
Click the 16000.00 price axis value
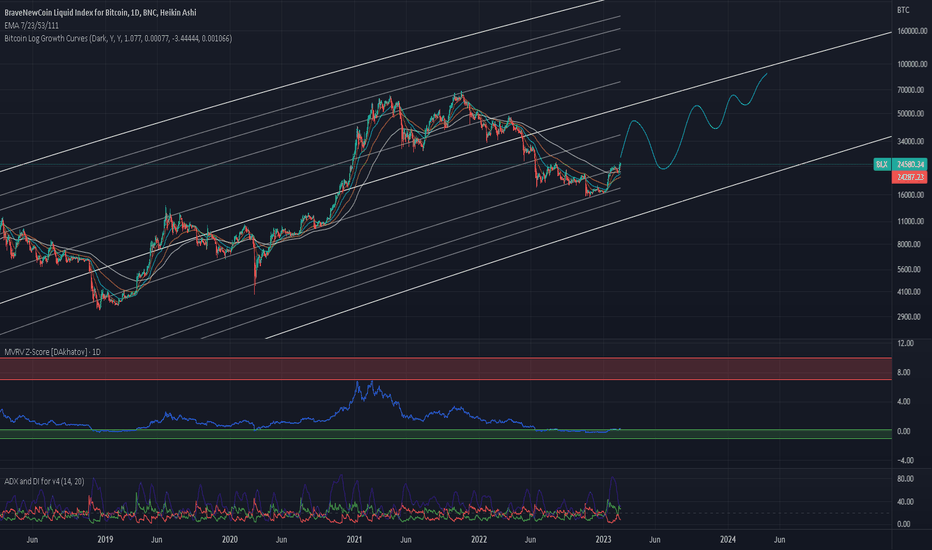click(911, 195)
